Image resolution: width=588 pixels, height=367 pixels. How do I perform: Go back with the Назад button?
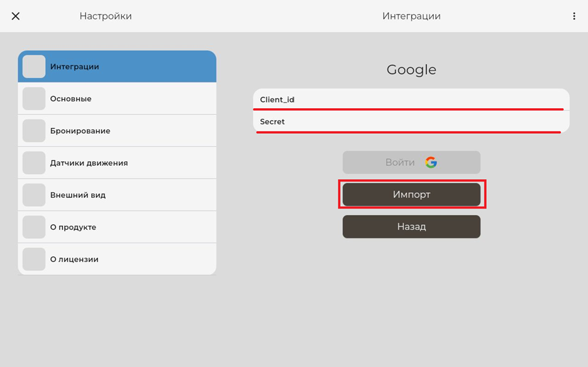pos(411,226)
